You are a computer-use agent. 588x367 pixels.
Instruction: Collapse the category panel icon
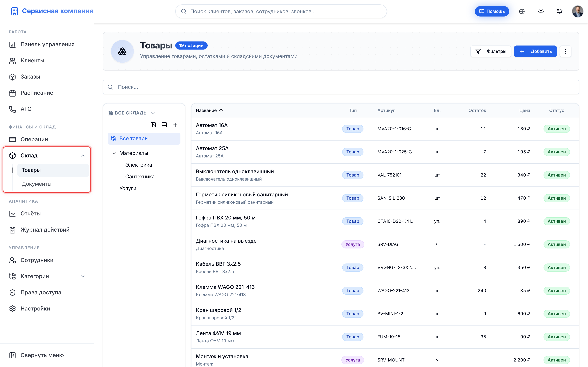point(153,125)
